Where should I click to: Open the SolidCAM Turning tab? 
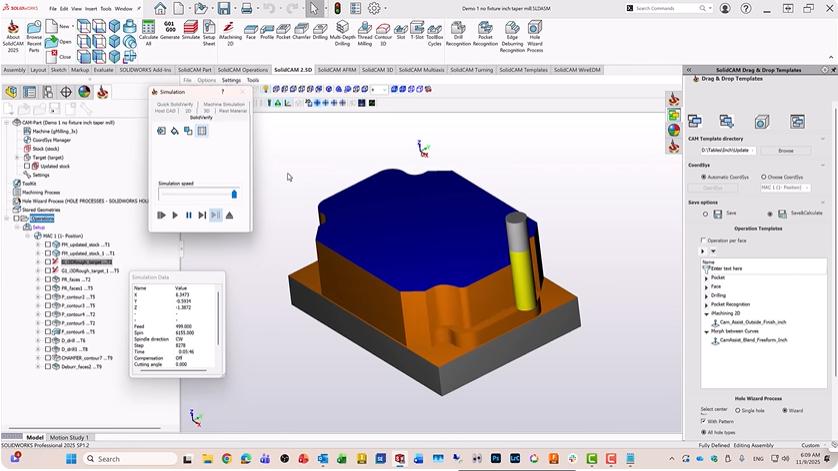(471, 70)
